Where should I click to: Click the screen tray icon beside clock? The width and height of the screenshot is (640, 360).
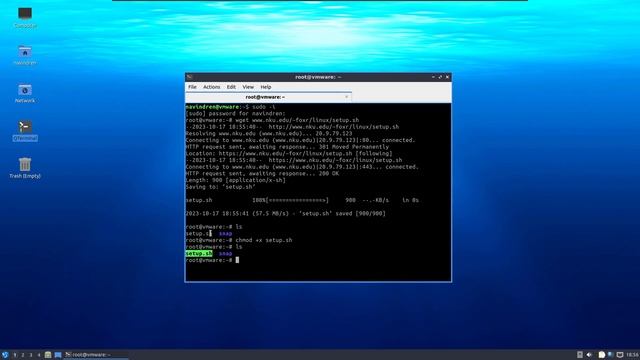click(x=620, y=355)
